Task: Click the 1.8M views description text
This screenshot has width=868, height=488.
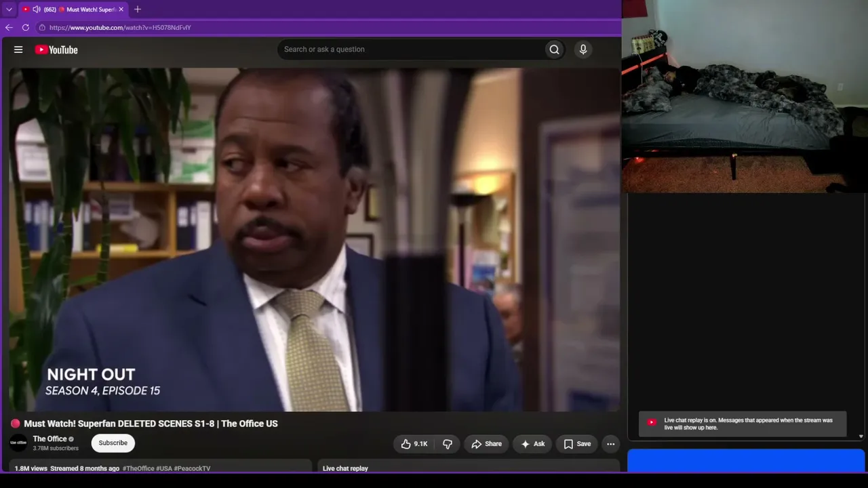Action: click(31, 468)
